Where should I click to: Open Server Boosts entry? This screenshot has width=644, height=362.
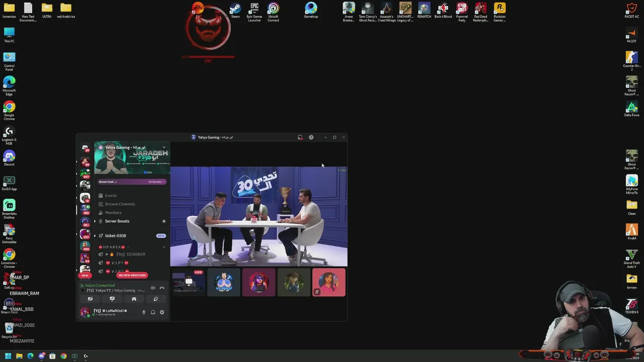click(x=117, y=221)
